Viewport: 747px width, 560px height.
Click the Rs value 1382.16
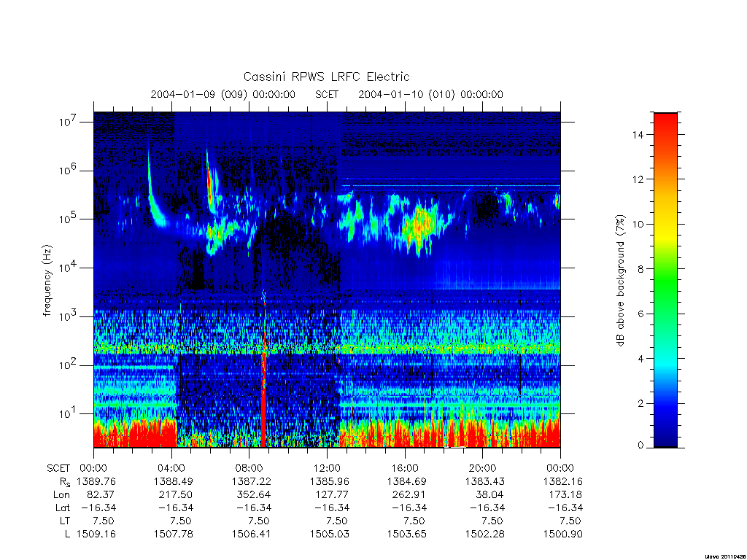[x=562, y=481]
